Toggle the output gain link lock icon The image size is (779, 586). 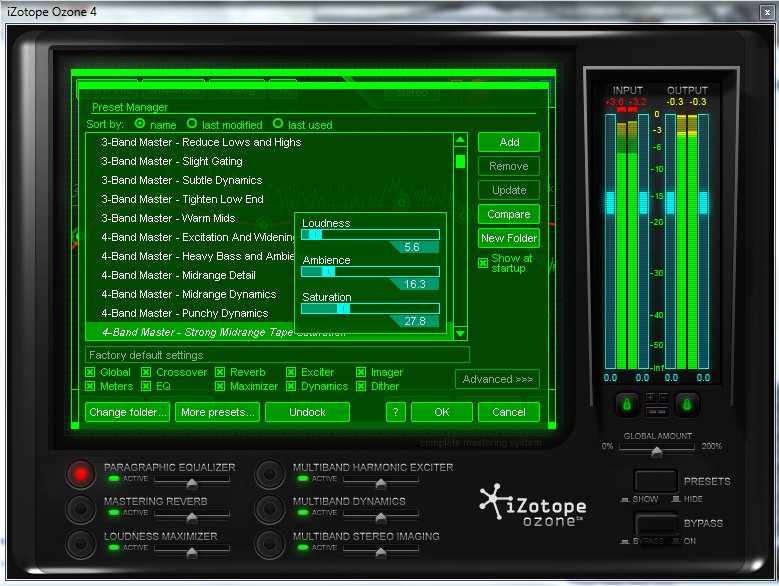[x=687, y=405]
